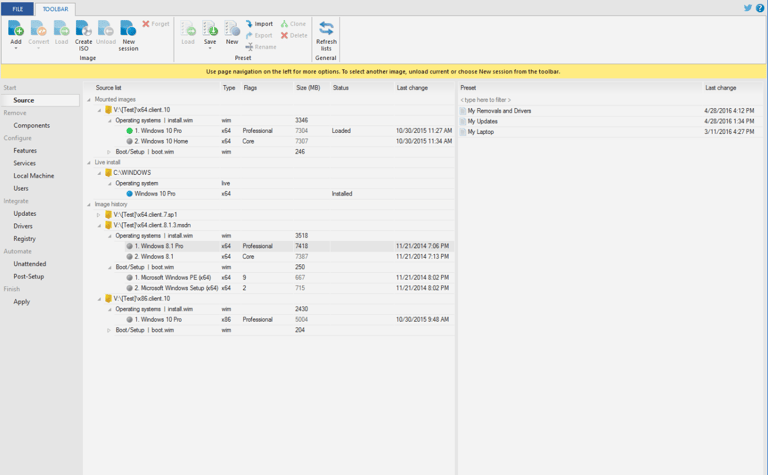Go to the Registry page
The image size is (768, 475).
(x=24, y=238)
